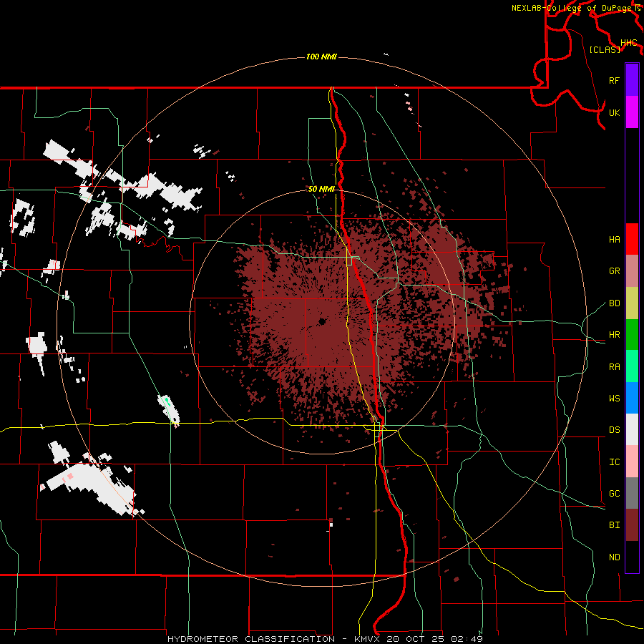Click the "KMVX" radar site identifier

367,639
